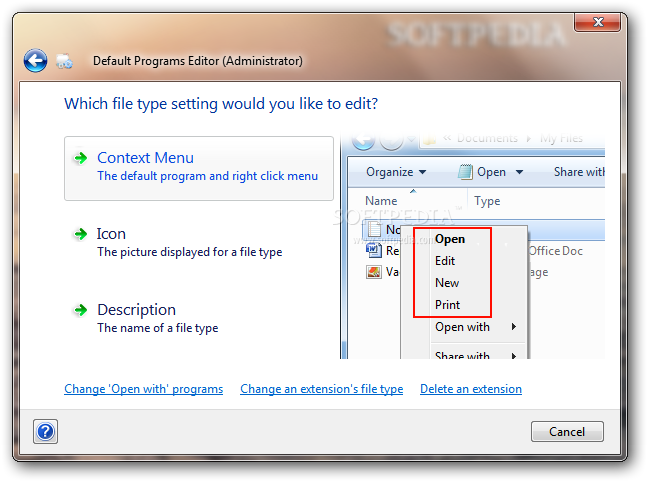648x482 pixels.
Task: Open Change 'Open with' programs link
Action: (143, 389)
